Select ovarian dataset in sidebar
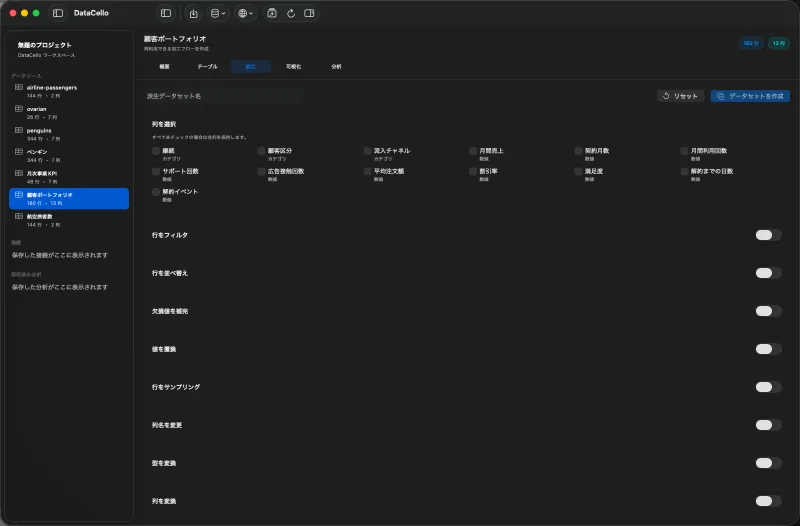 pyautogui.click(x=69, y=113)
